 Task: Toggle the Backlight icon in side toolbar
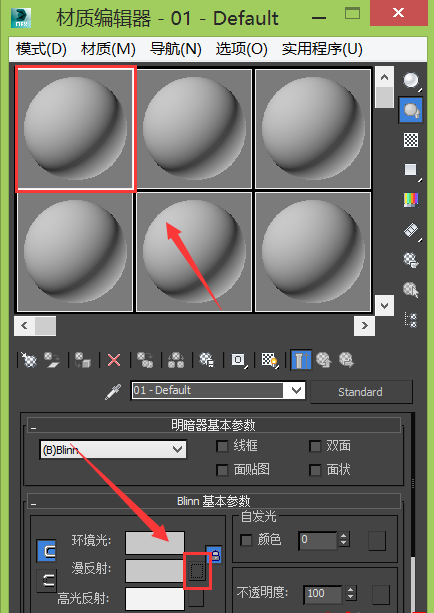(411, 110)
